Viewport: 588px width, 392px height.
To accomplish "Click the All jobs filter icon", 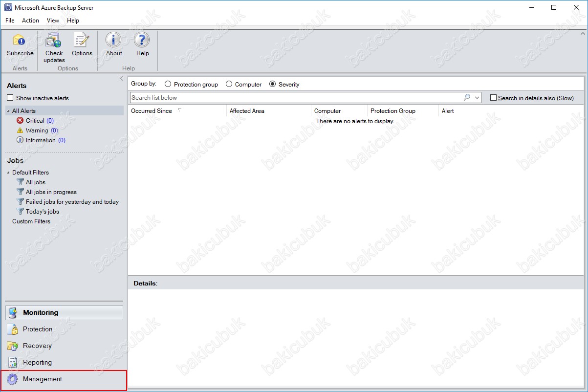I will click(x=20, y=182).
